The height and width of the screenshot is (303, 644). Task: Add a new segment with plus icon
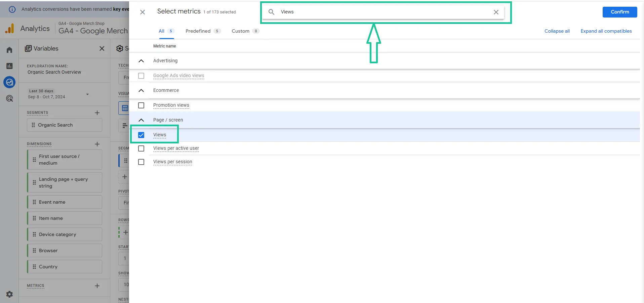97,113
